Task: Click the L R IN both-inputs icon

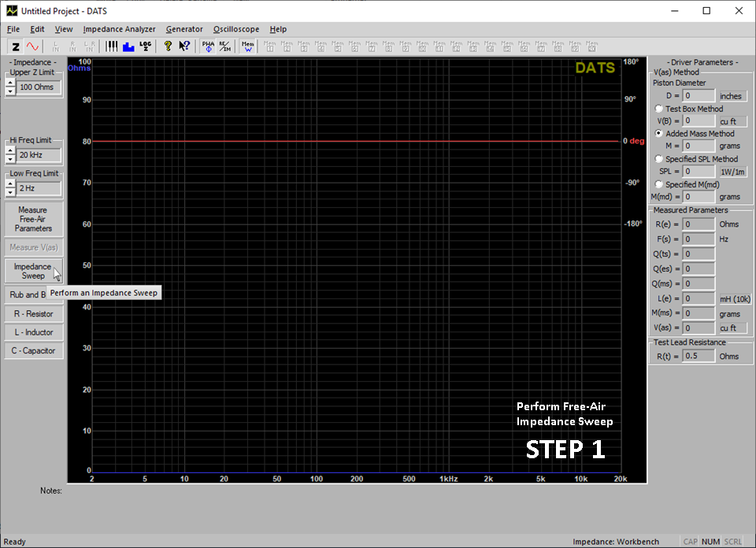Action: [90, 46]
